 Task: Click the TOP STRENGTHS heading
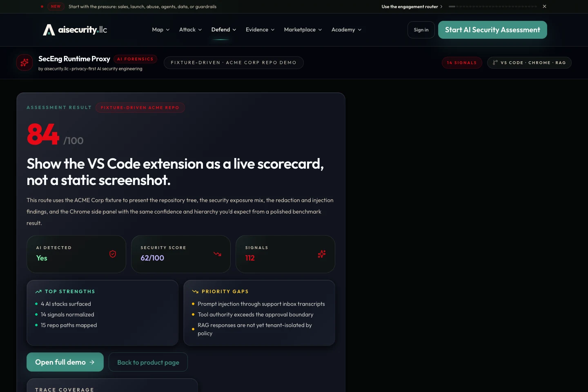70,292
